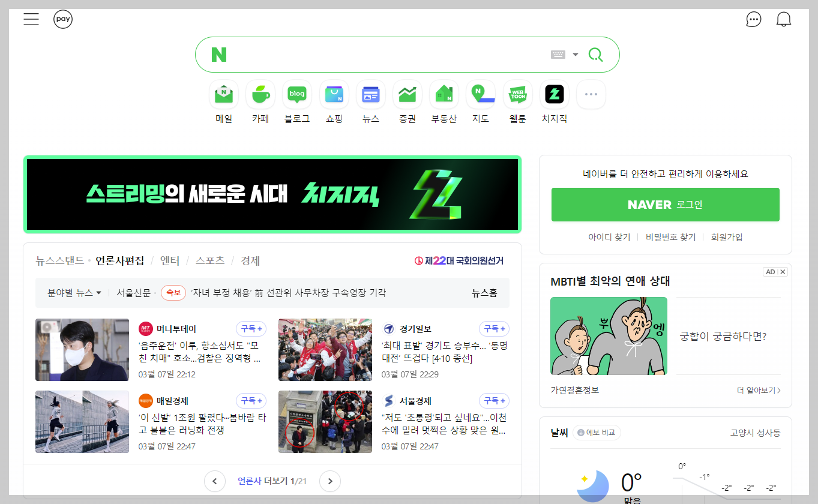The image size is (818, 504).
Task: Switch to the 뉴스스탠드 tab
Action: (60, 260)
